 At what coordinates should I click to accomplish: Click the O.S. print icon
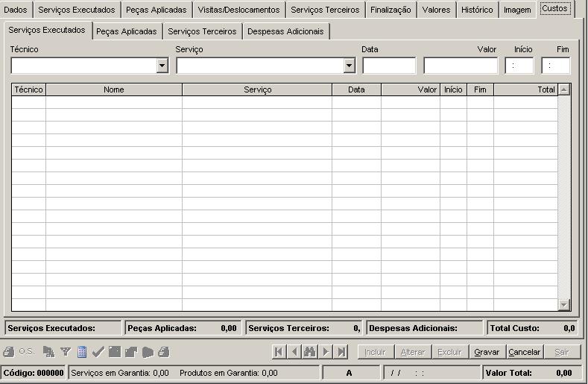8,352
